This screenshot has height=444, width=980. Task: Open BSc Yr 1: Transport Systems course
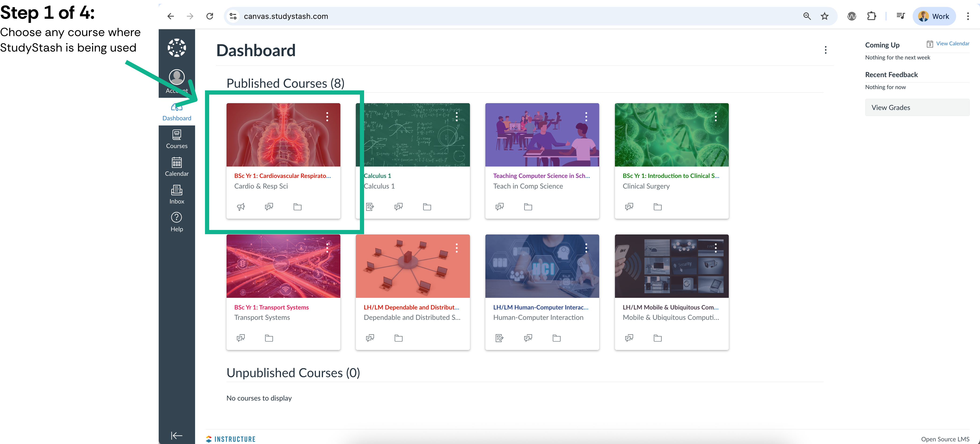271,307
